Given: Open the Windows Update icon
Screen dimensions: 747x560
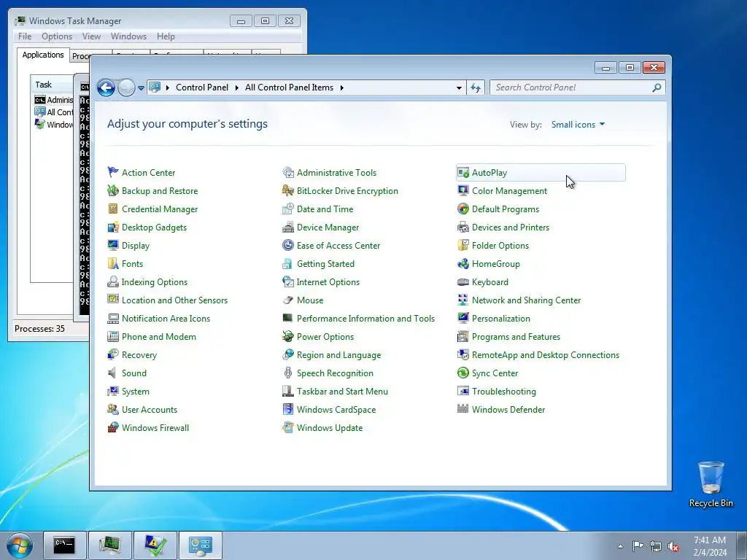Looking at the screenshot, I should click(287, 427).
